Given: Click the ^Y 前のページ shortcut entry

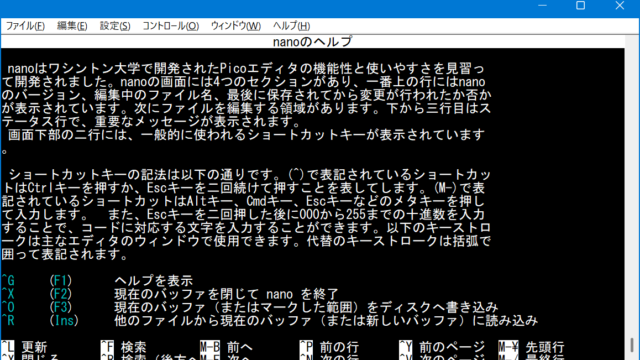Looking at the screenshot, I should point(442,347).
